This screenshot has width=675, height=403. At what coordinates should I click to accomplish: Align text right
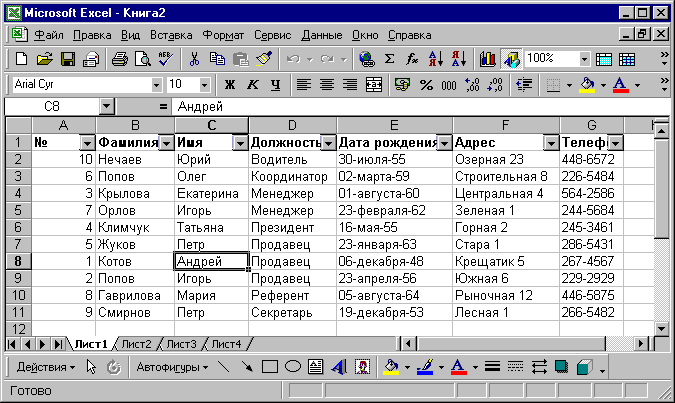pyautogui.click(x=350, y=84)
